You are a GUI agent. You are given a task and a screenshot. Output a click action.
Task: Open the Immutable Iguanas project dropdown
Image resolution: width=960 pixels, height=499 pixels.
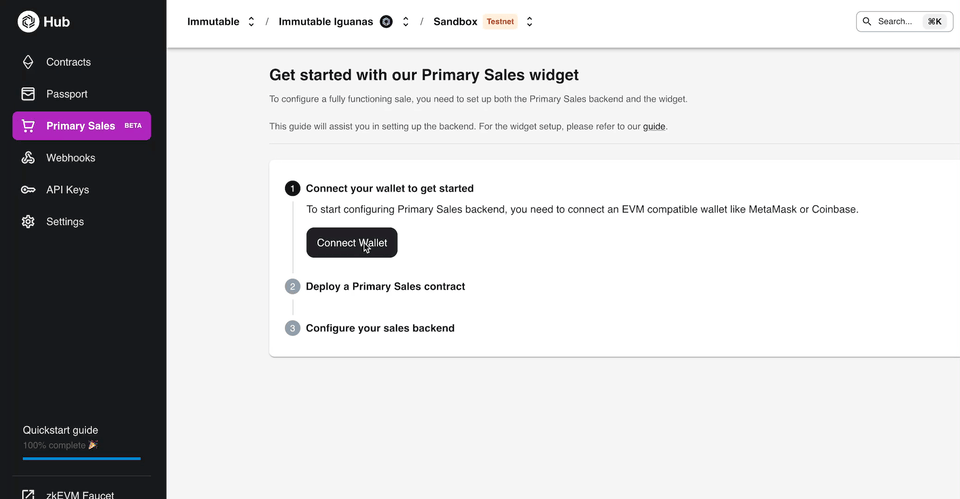(x=406, y=21)
